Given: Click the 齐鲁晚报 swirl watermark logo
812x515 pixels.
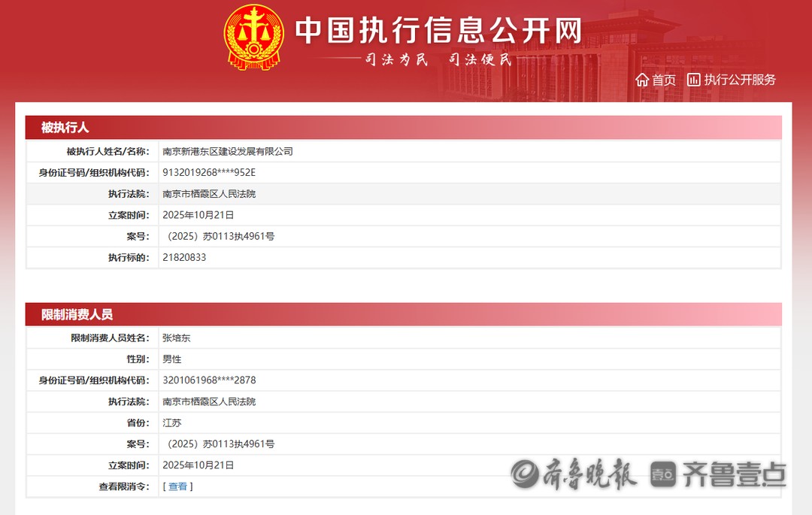Looking at the screenshot, I should tap(526, 474).
